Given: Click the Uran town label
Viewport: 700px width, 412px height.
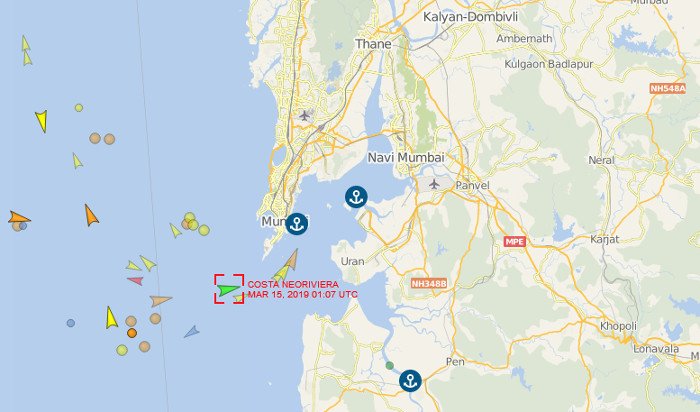Looking at the screenshot, I should 353,261.
